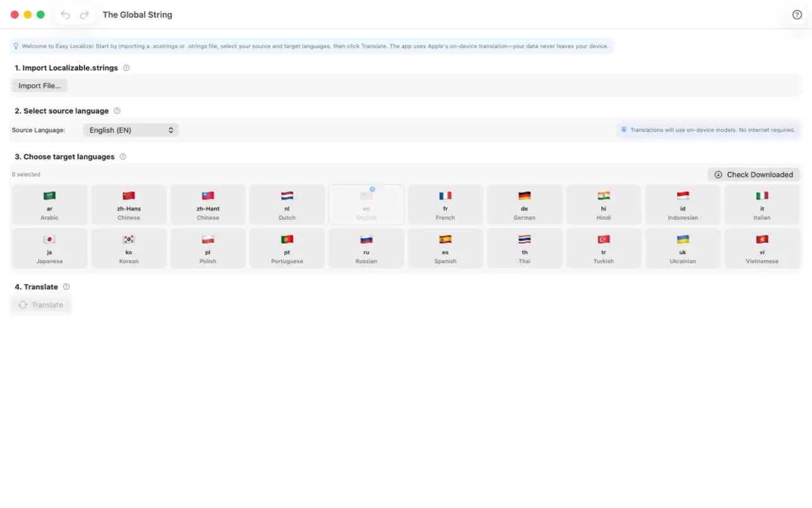Viewport: 812px width, 508px height.
Task: Select the Korean language tile
Action: tap(129, 248)
